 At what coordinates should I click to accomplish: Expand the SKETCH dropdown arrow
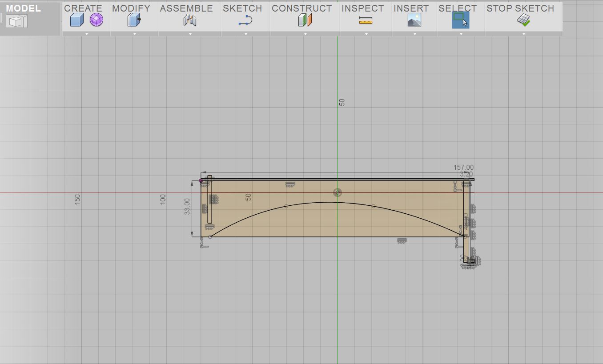point(245,34)
